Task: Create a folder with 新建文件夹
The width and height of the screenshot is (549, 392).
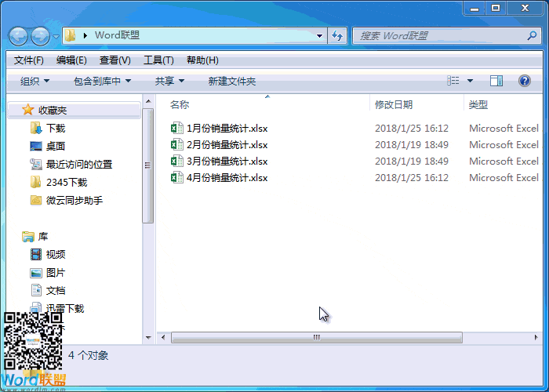Action: (x=232, y=82)
